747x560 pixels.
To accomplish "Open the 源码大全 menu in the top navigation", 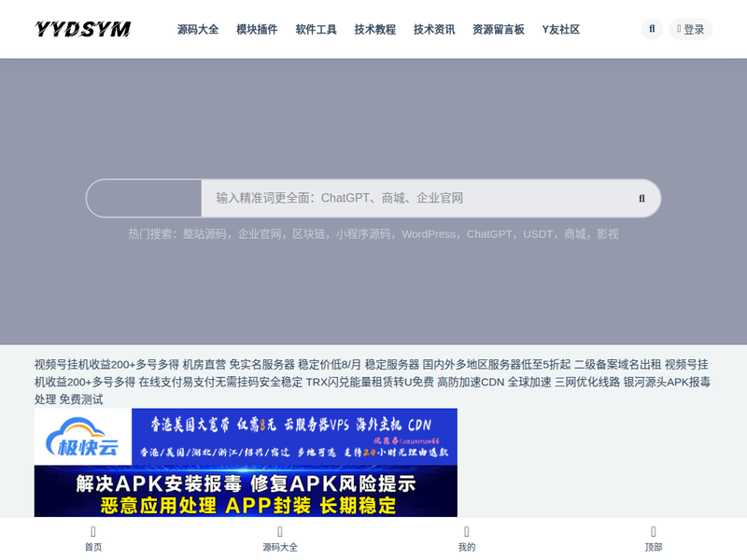I will (x=198, y=29).
